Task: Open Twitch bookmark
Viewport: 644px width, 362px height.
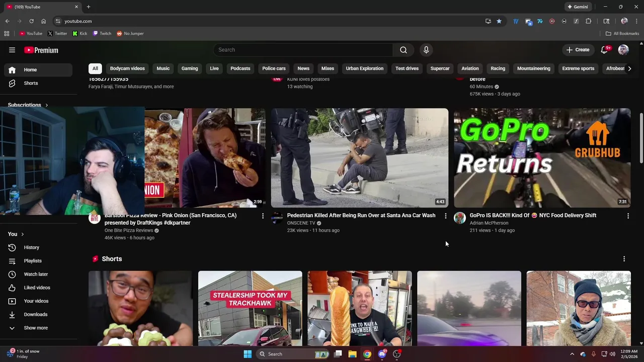Action: coord(102,34)
